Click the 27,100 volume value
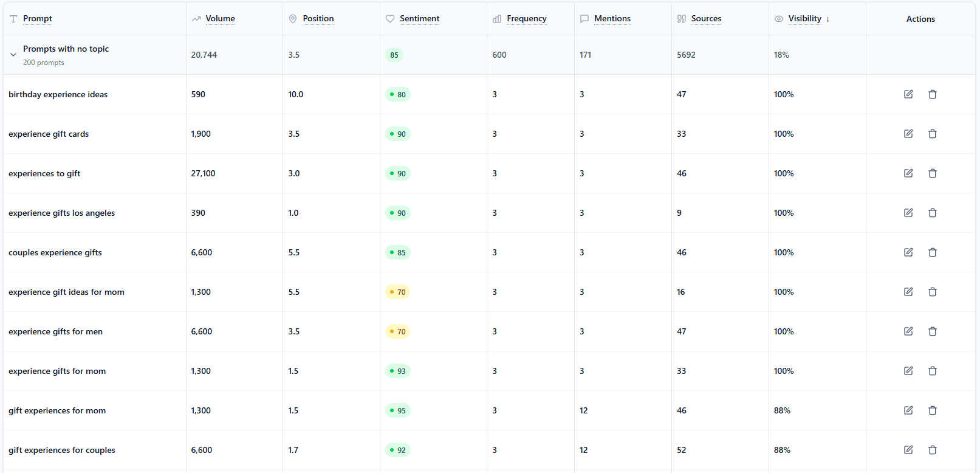The height and width of the screenshot is (473, 980). (x=203, y=173)
